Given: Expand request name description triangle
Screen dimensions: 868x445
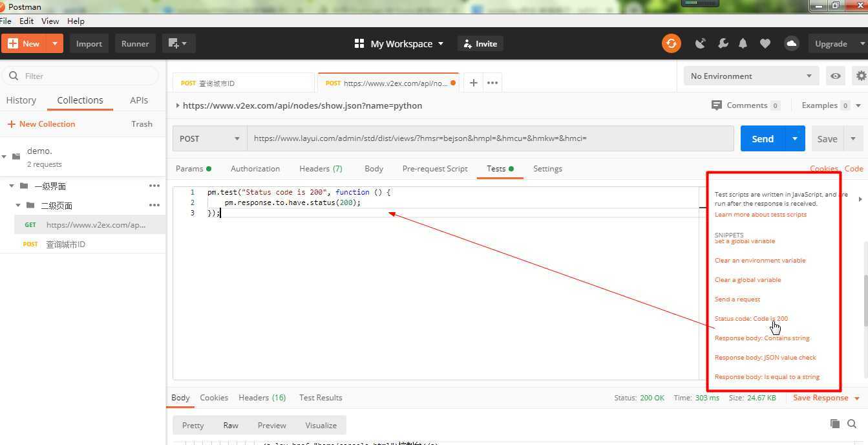Looking at the screenshot, I should point(178,105).
